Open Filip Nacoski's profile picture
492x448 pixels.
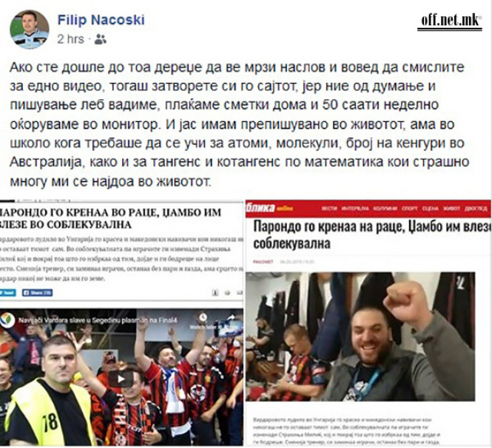click(x=30, y=30)
